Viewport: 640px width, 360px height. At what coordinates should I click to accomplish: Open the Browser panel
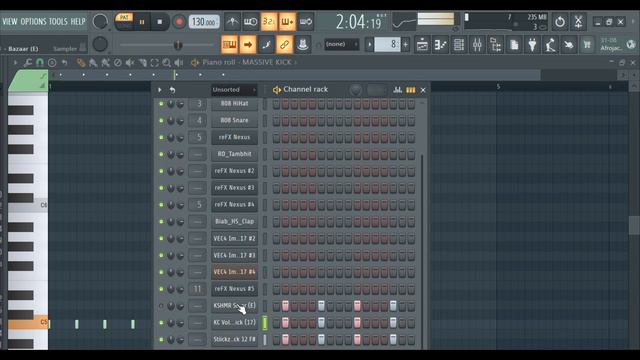496,44
